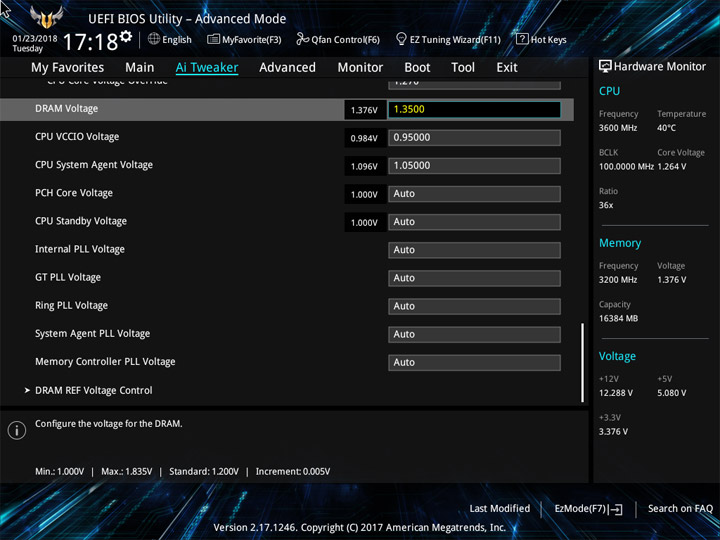Click the English language selector
The width and height of the screenshot is (720, 540).
click(170, 39)
